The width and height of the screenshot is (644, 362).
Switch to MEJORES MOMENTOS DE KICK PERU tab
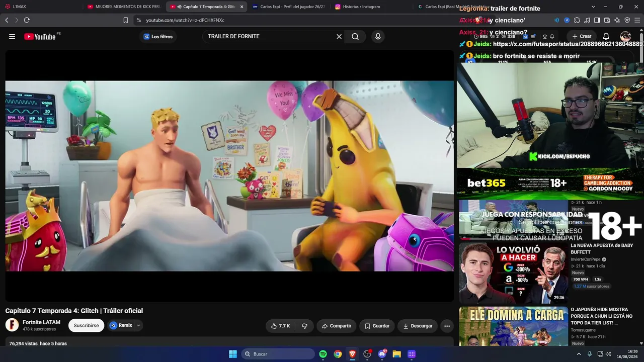click(x=124, y=7)
